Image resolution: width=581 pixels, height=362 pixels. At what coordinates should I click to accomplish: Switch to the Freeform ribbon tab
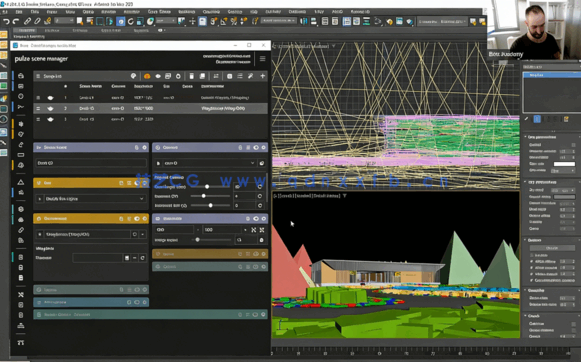52,30
